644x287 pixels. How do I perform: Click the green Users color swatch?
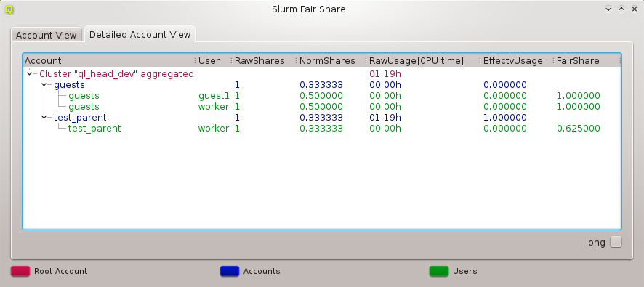tap(438, 271)
